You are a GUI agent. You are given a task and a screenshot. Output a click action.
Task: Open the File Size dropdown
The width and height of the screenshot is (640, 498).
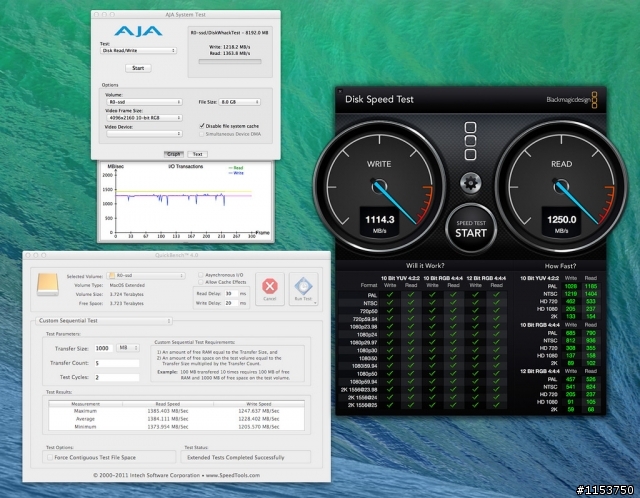[x=240, y=102]
